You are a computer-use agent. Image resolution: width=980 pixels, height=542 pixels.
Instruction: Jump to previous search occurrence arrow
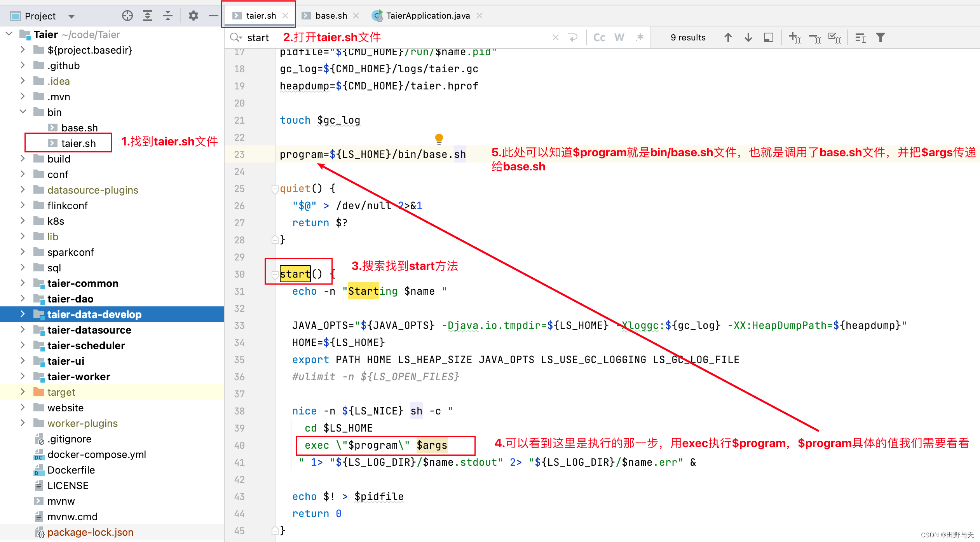pyautogui.click(x=728, y=37)
